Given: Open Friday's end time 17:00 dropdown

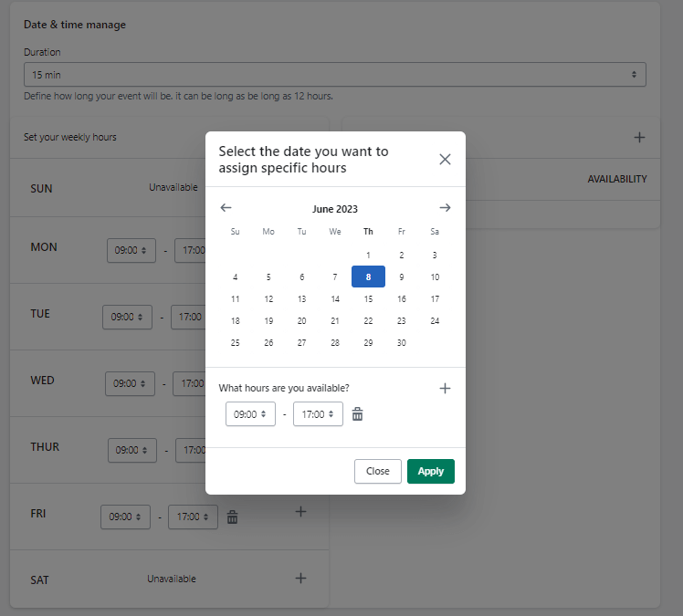Looking at the screenshot, I should (x=193, y=517).
